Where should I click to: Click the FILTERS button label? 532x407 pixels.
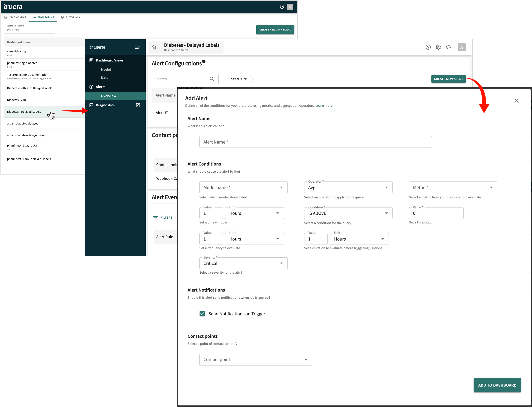(x=166, y=217)
